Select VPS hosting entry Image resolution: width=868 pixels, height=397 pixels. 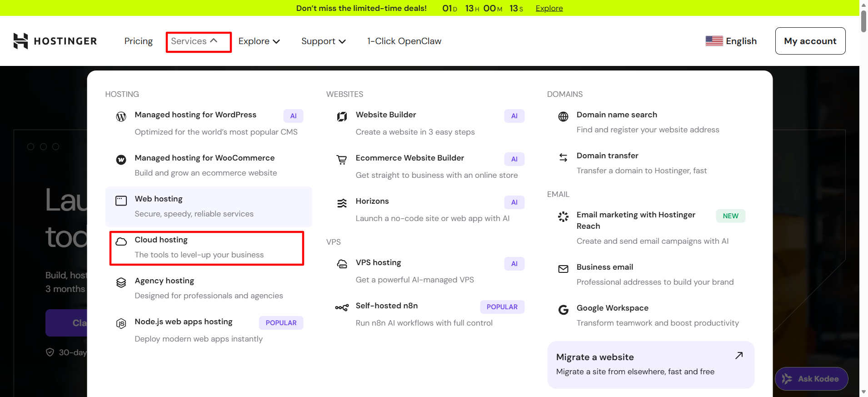tap(430, 271)
